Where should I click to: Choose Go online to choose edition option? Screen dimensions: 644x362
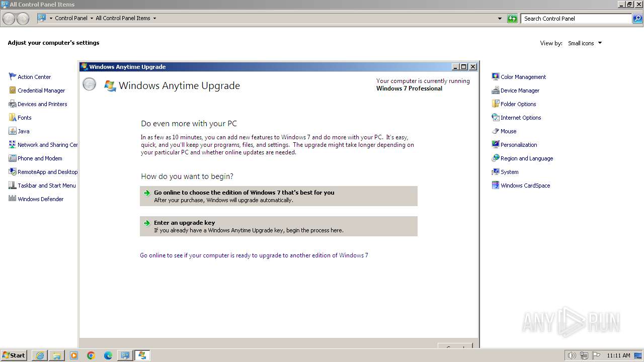click(x=279, y=196)
